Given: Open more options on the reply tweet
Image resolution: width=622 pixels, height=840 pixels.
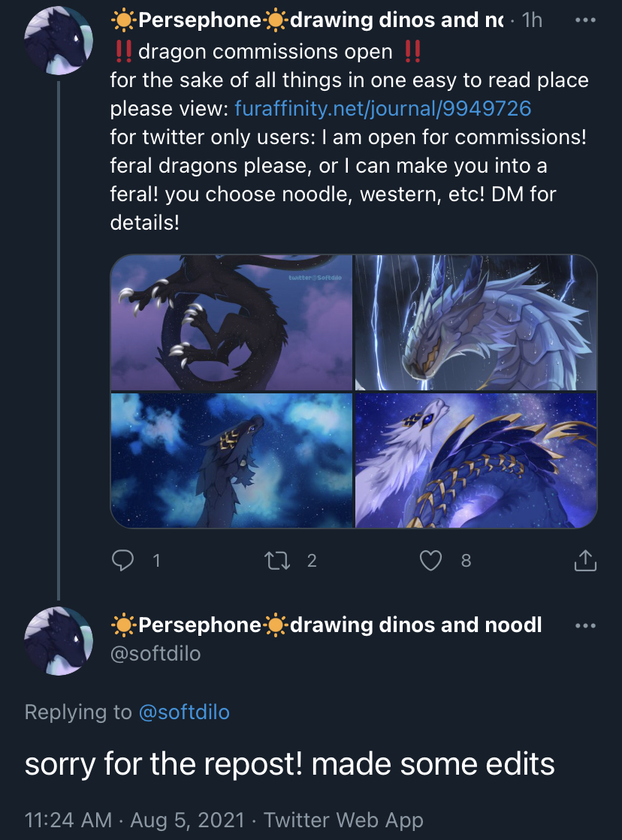Looking at the screenshot, I should point(585,626).
